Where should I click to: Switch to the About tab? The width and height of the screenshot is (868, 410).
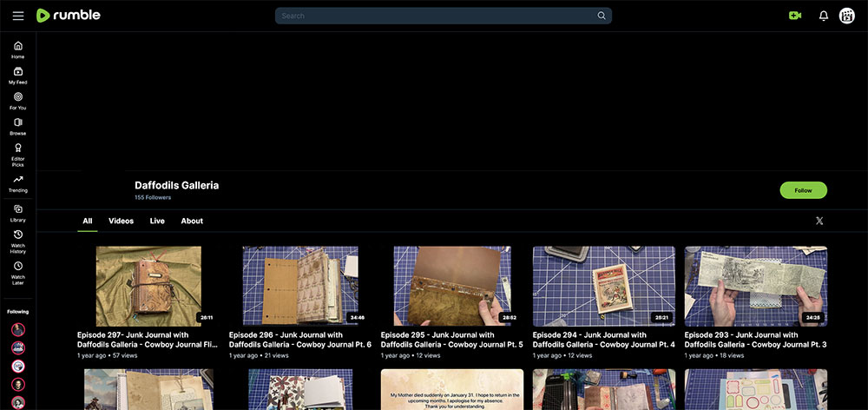(192, 221)
